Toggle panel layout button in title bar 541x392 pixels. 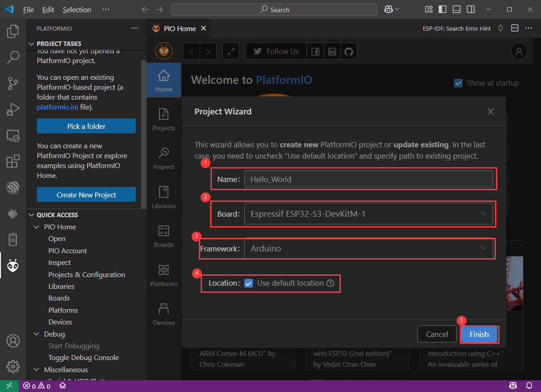click(x=456, y=9)
